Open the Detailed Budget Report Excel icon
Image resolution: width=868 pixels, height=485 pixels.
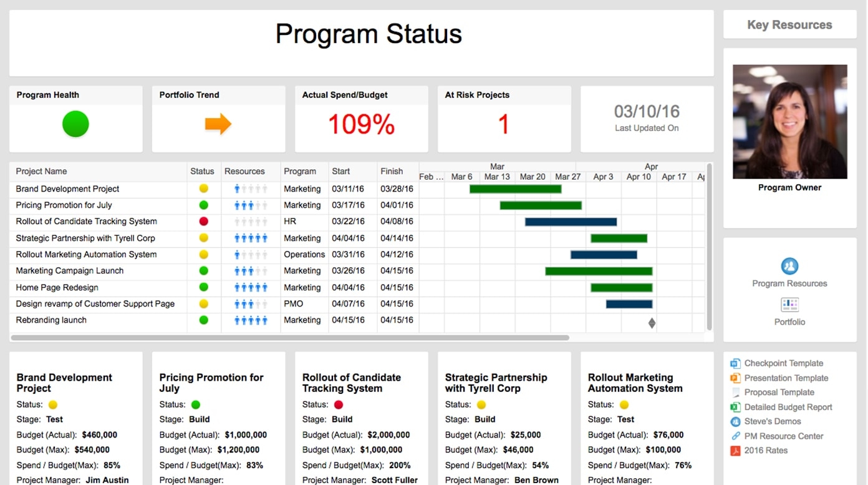click(x=735, y=406)
